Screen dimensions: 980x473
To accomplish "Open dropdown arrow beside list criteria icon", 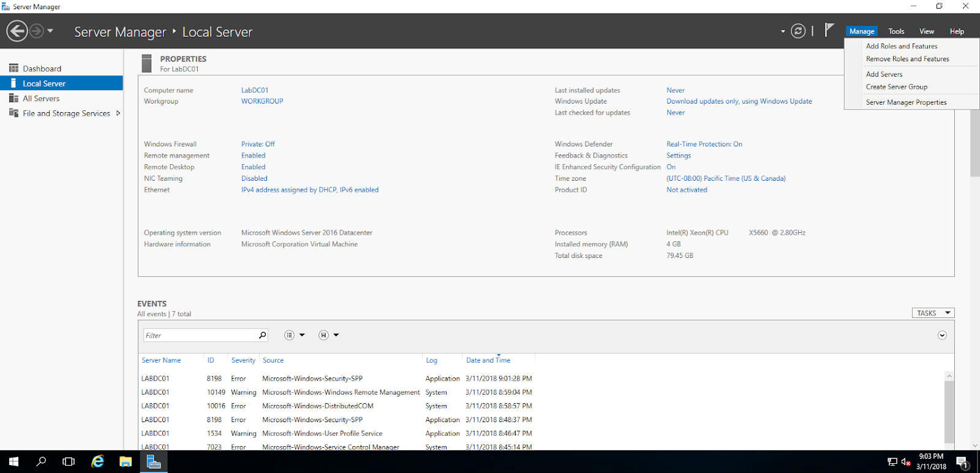I will 302,335.
